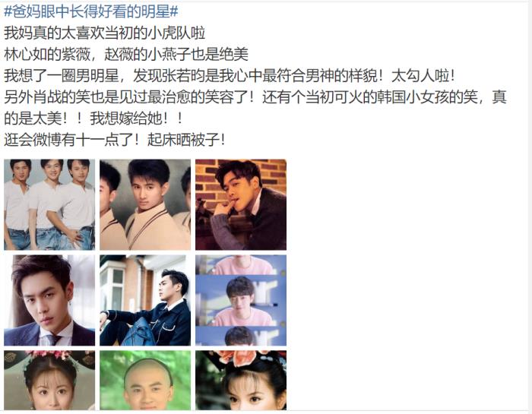Click the word 紫薇 in the post text

pyautogui.click(x=76, y=54)
